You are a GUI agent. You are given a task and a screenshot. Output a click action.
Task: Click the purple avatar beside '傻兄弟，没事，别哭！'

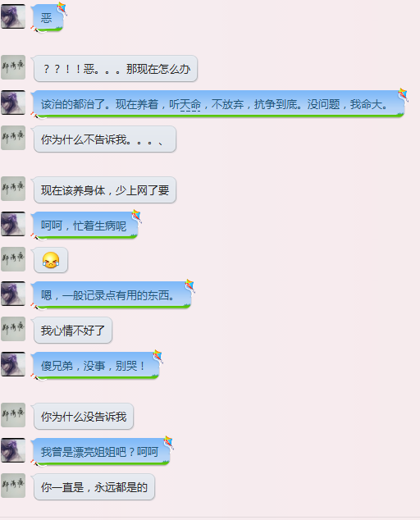click(13, 364)
